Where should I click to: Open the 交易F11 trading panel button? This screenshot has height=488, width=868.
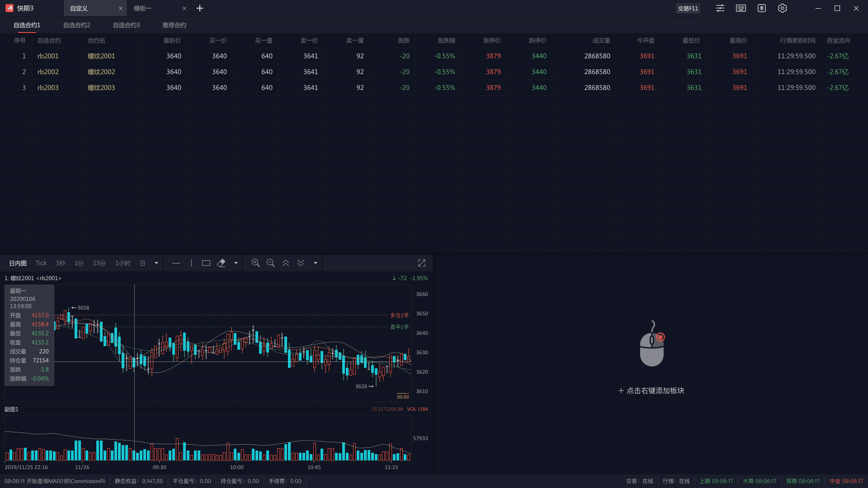(x=688, y=8)
